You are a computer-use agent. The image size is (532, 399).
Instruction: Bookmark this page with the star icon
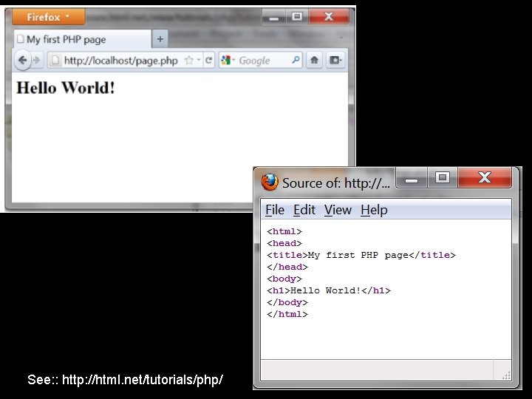188,61
